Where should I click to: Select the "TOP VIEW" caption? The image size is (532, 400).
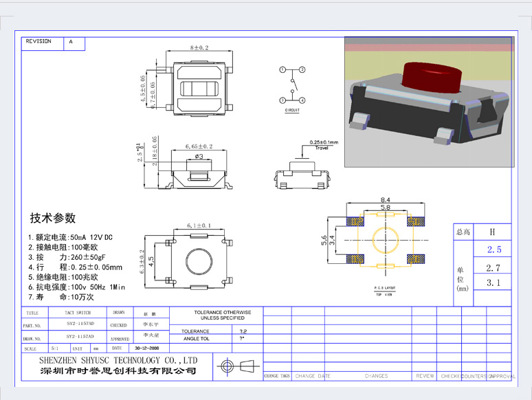(384, 294)
